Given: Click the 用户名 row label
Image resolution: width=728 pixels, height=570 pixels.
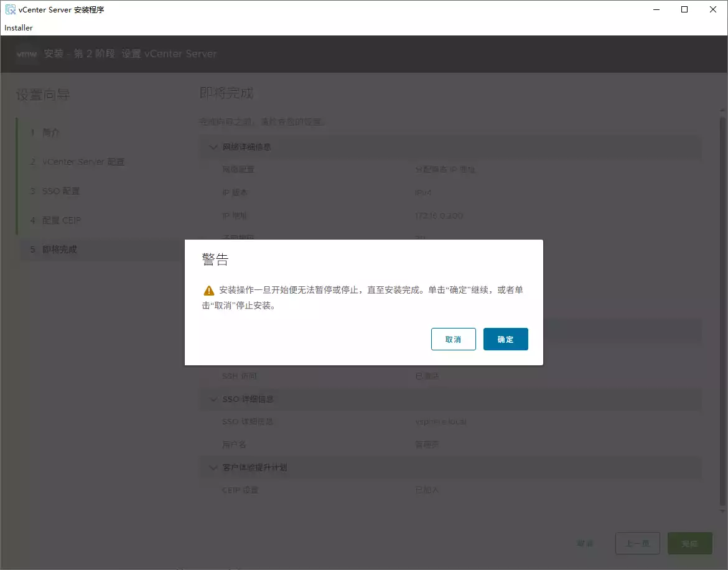Looking at the screenshot, I should click(x=234, y=445).
